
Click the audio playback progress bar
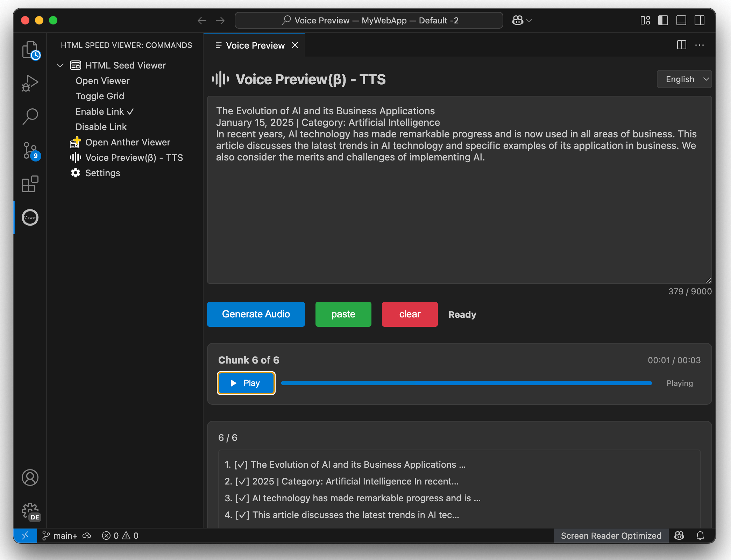click(466, 383)
